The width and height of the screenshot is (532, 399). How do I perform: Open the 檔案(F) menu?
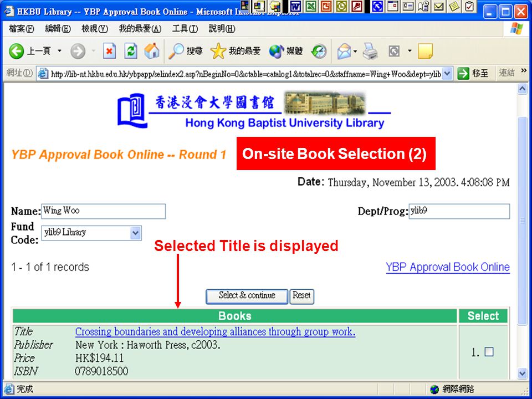pos(22,29)
